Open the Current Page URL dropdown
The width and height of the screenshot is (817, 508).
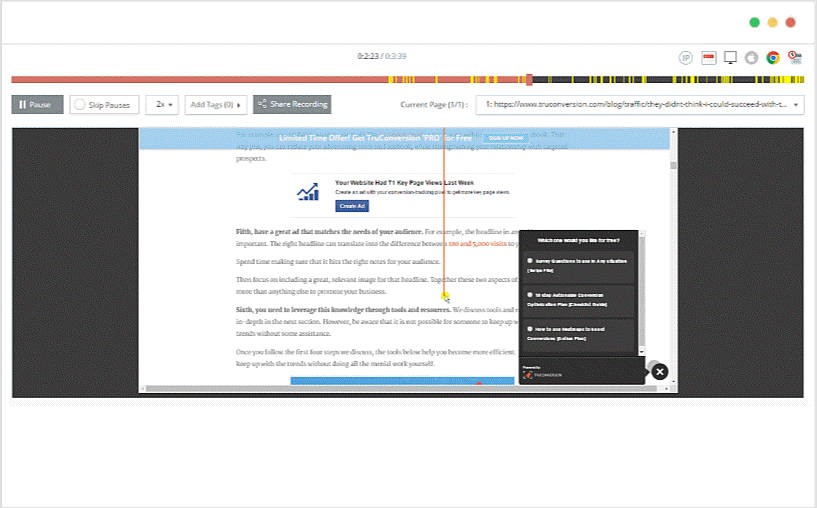tap(639, 104)
